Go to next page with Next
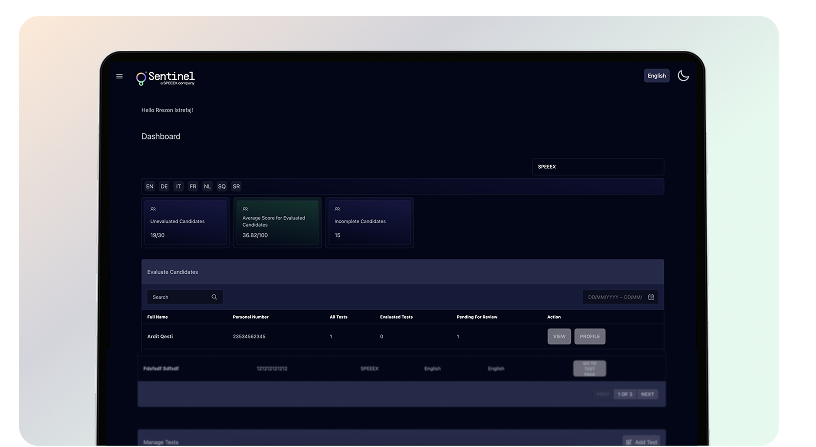 647,394
